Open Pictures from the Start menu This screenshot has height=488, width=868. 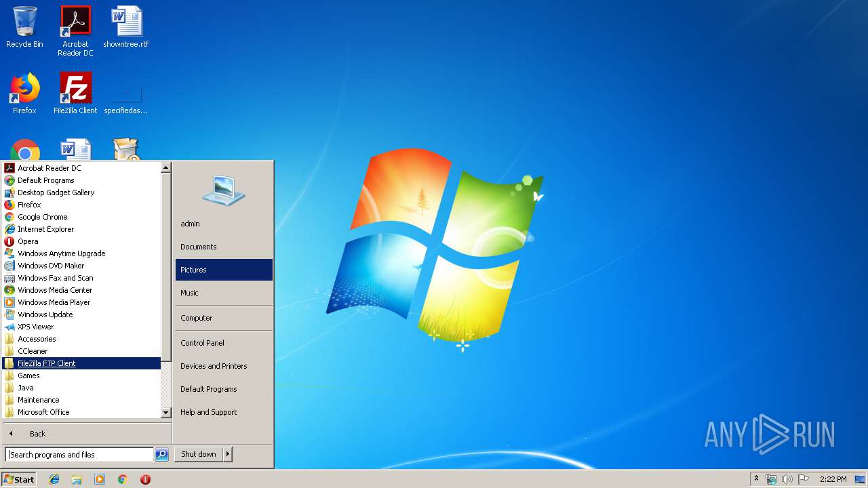click(224, 270)
